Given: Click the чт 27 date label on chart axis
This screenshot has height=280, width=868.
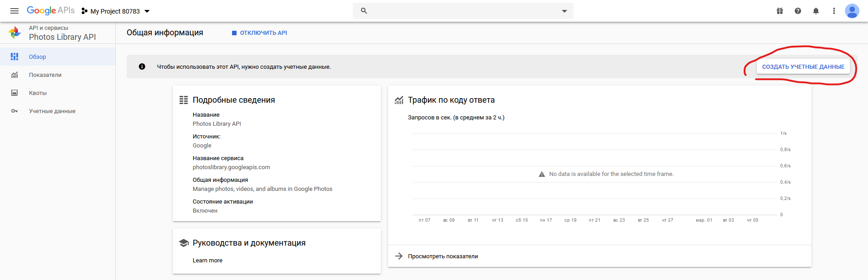Looking at the screenshot, I should click(668, 220).
